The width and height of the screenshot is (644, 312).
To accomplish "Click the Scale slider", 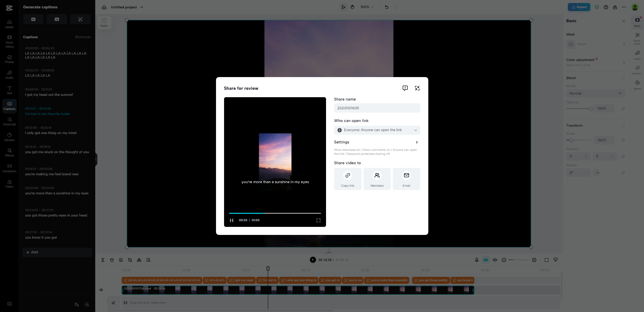I will point(579,140).
